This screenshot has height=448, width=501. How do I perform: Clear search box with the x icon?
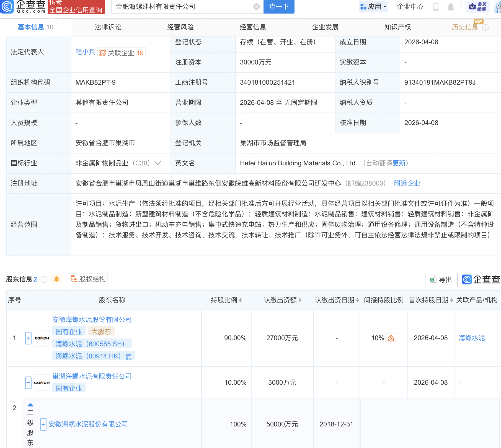[257, 7]
